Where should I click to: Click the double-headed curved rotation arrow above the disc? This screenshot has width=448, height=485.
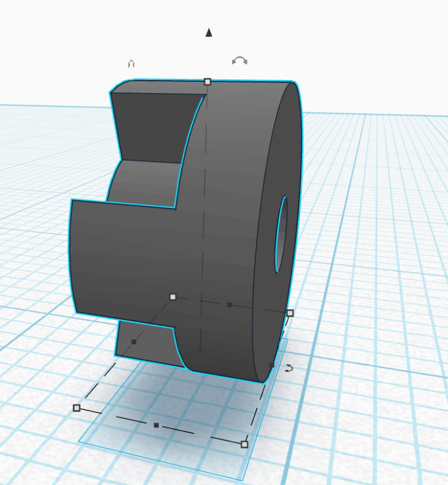tap(240, 61)
